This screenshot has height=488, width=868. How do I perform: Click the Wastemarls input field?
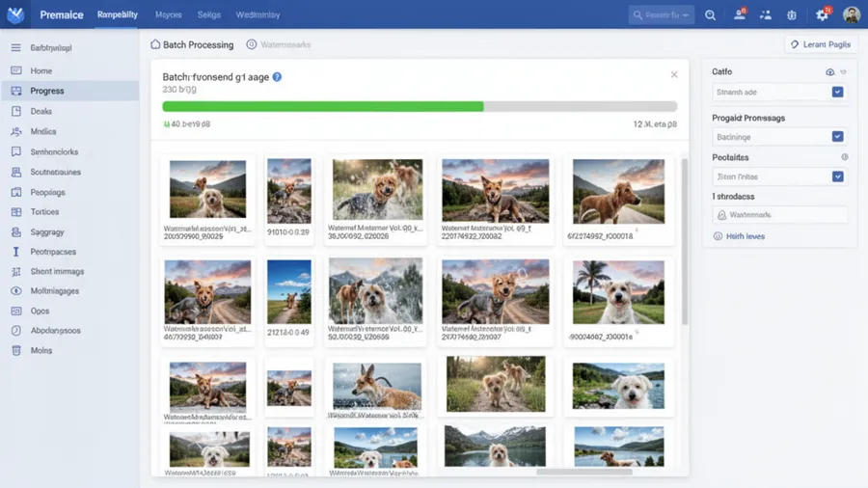click(779, 215)
